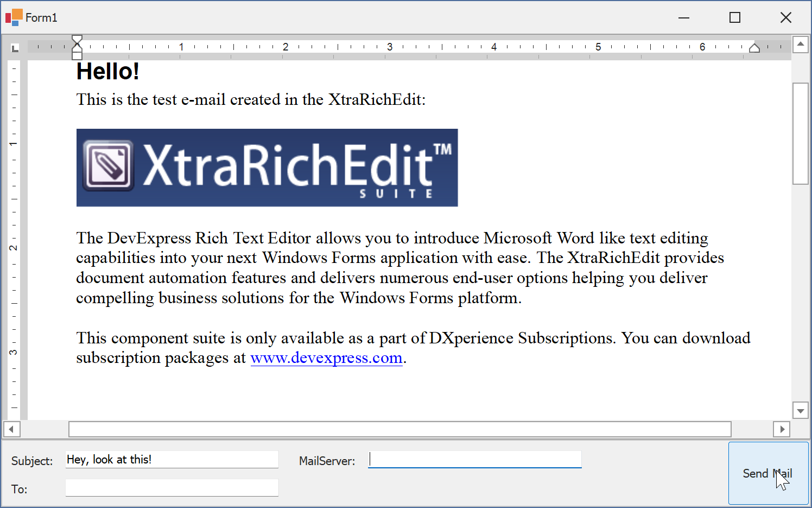
Task: Close the Form1 window
Action: (x=786, y=17)
